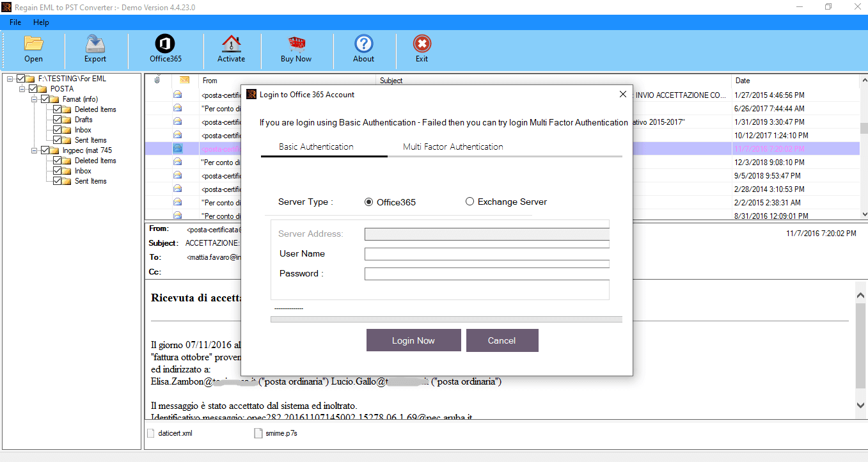Click the Export toolbar icon
The image size is (868, 462).
[95, 44]
